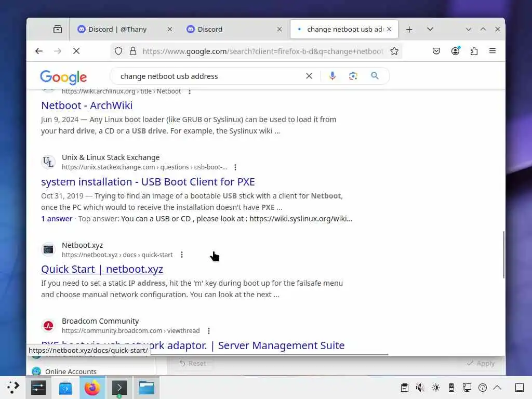Stop loading the page
The height and width of the screenshot is (399, 532).
(76, 51)
